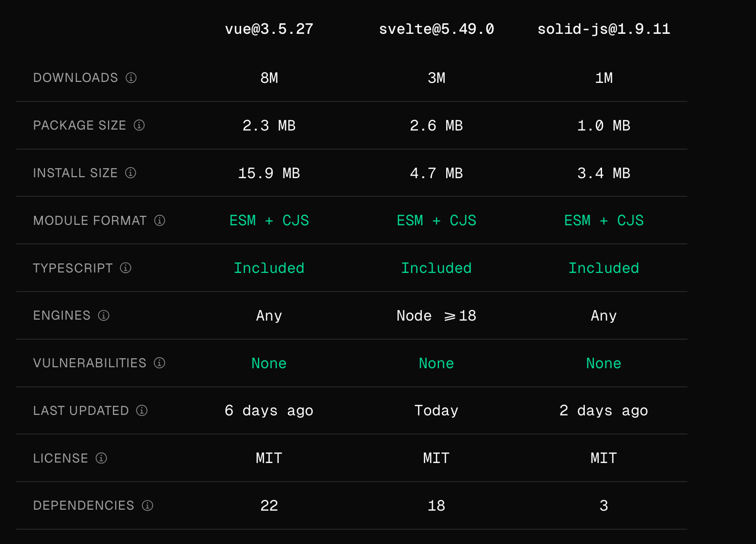Show the TypeScript info icon tooltip

tap(126, 268)
